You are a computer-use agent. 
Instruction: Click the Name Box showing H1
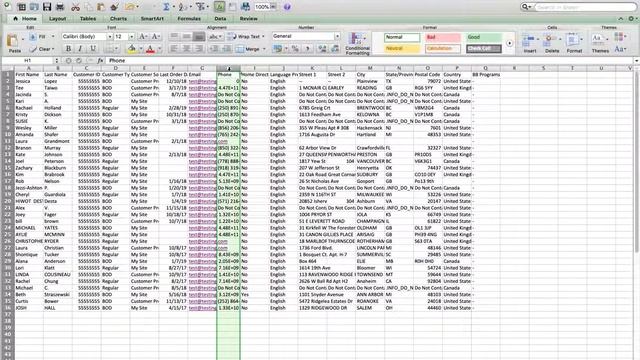point(27,60)
